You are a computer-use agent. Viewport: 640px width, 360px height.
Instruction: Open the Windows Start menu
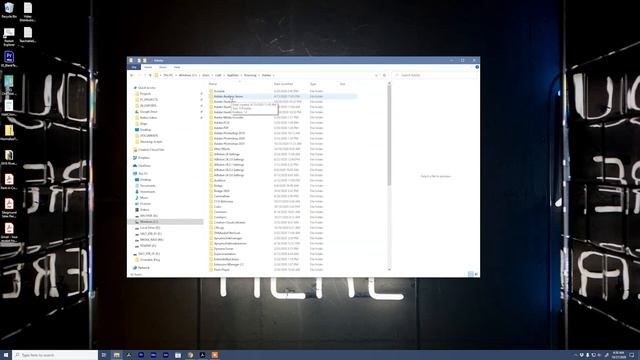[6, 355]
